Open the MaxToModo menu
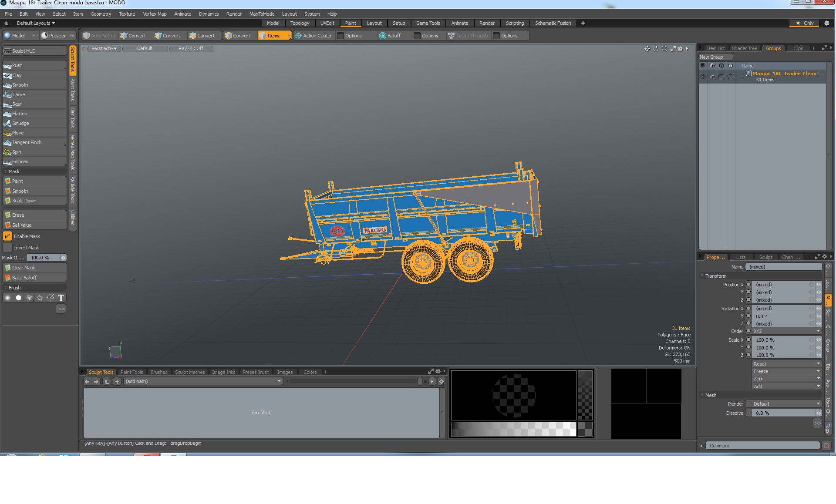This screenshot has height=504, width=836. (x=262, y=14)
